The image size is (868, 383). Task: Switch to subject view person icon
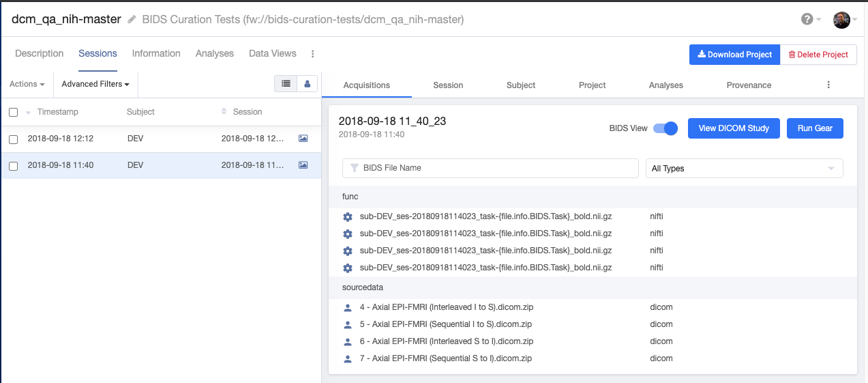pyautogui.click(x=307, y=83)
